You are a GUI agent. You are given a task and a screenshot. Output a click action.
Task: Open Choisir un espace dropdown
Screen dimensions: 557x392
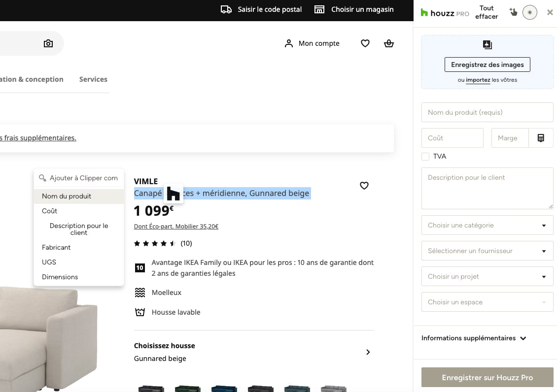[x=487, y=302]
